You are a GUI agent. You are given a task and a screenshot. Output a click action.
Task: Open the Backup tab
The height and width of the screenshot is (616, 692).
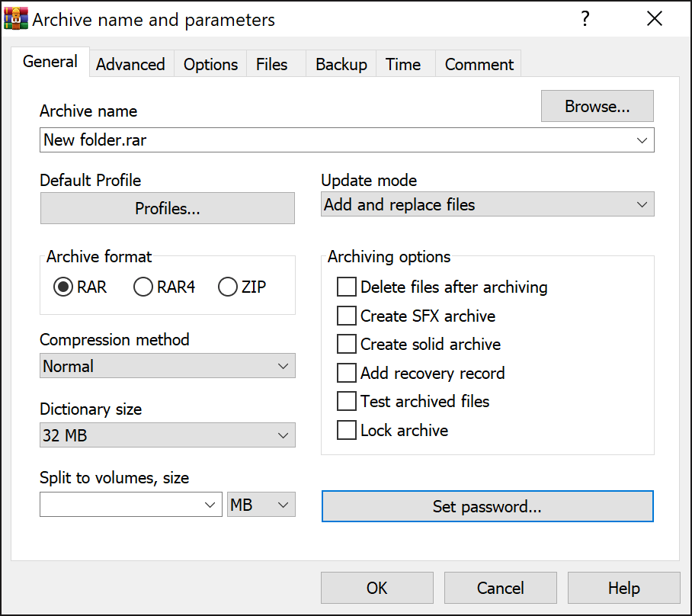341,65
